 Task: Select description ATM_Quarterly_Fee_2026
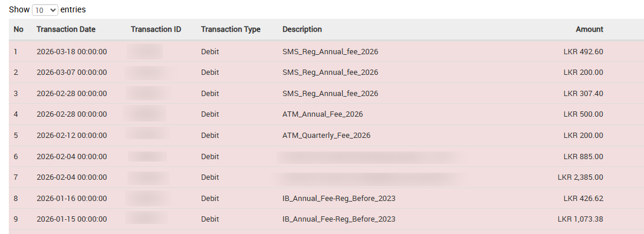[x=327, y=136]
